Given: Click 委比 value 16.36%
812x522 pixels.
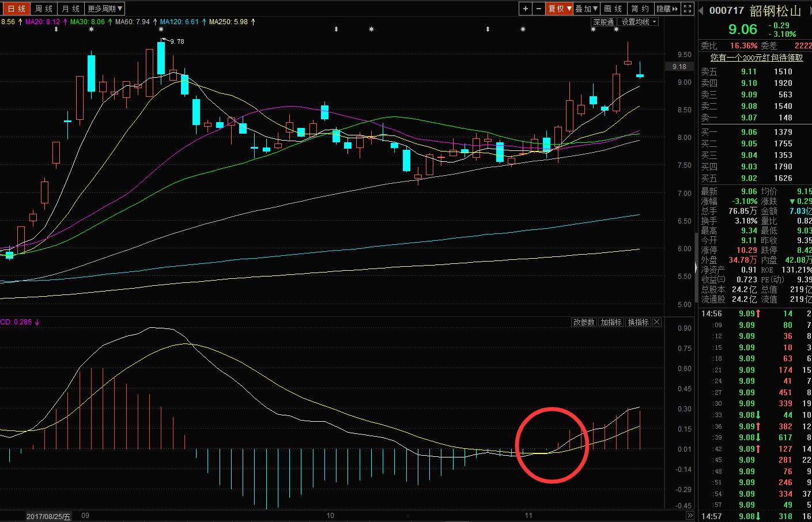Looking at the screenshot, I should coord(743,46).
